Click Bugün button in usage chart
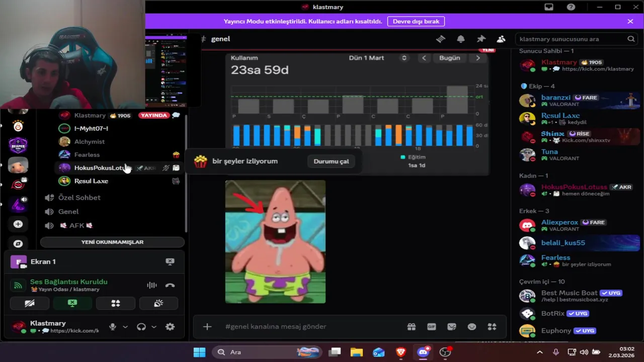 [450, 58]
